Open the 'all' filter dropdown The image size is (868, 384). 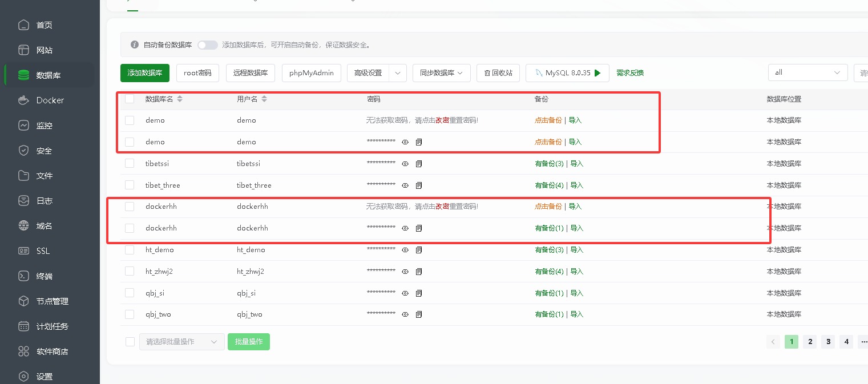pos(808,72)
